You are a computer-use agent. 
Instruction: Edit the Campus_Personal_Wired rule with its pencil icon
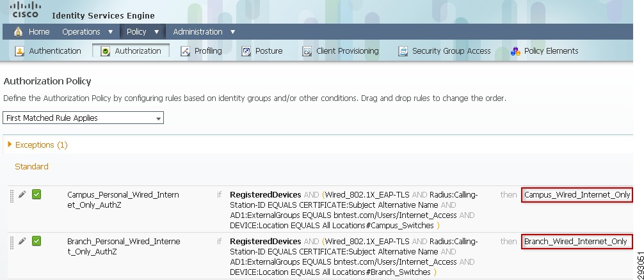click(x=22, y=194)
